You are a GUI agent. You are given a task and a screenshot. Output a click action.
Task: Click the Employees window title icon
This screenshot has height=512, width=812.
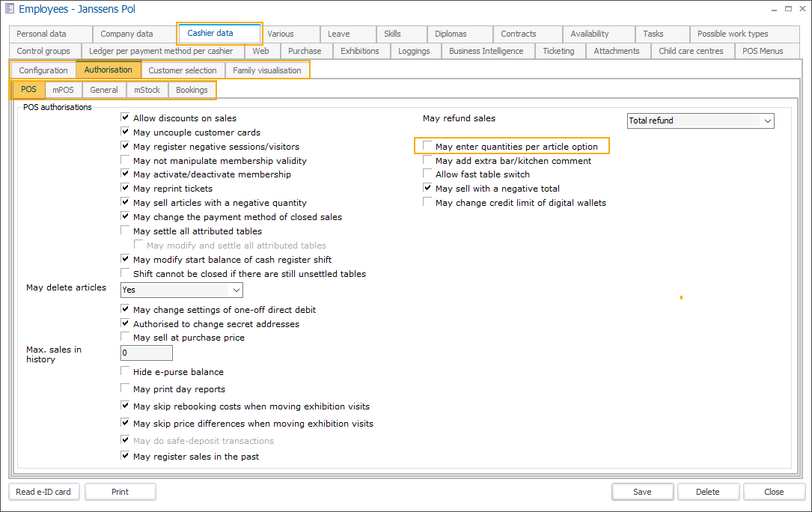click(x=9, y=10)
